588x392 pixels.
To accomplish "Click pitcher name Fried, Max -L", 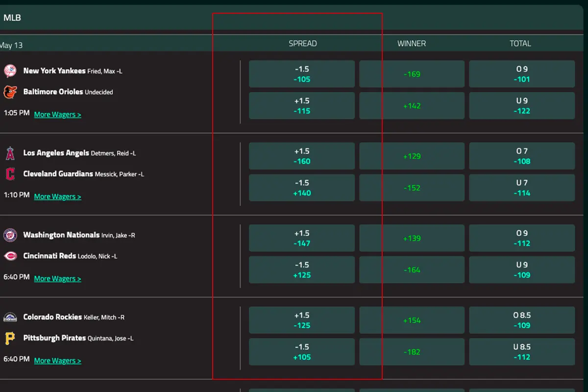I will coord(105,72).
